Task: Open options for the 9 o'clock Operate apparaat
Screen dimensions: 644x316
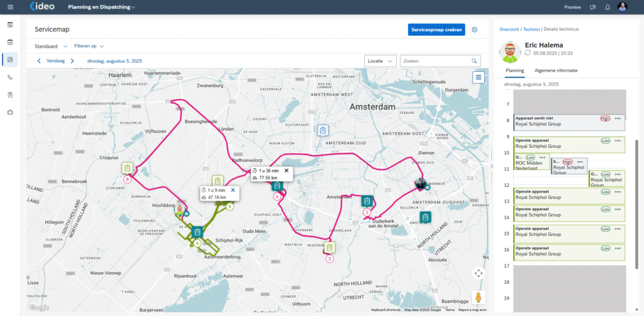Action: coord(618,140)
